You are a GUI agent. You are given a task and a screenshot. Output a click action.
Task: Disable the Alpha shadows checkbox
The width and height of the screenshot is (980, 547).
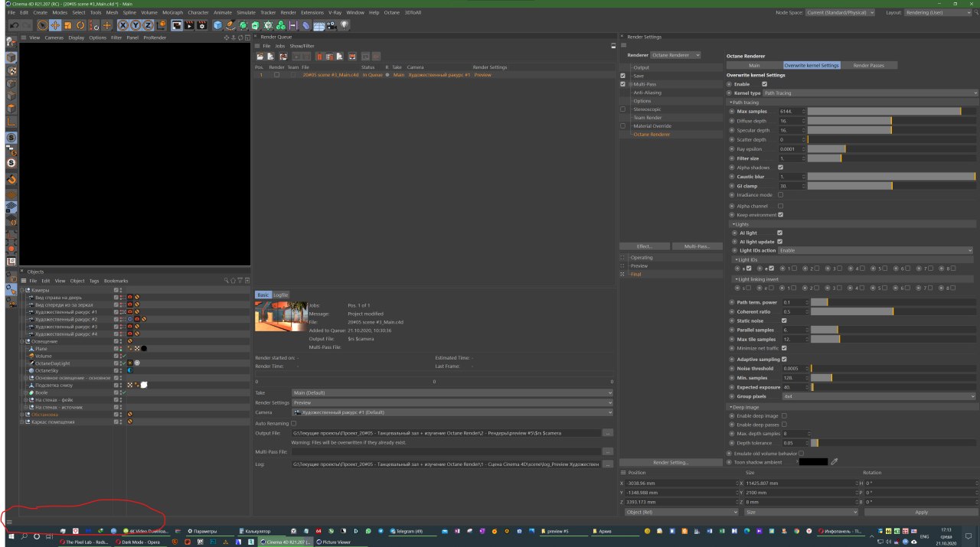(780, 168)
